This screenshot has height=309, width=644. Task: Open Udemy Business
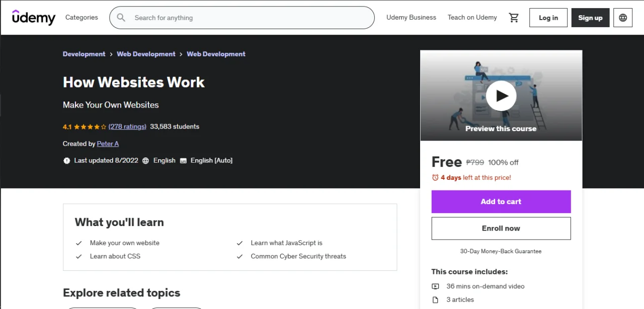point(411,18)
